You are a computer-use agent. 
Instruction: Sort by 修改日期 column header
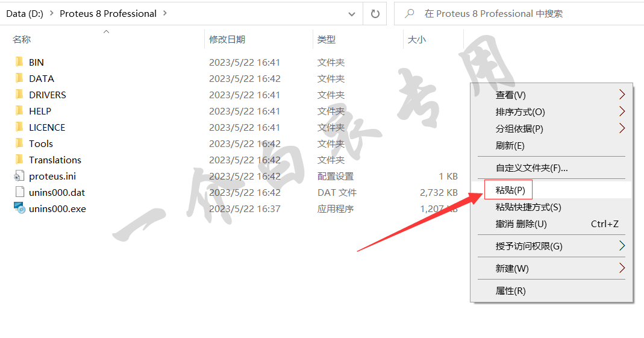coord(227,39)
